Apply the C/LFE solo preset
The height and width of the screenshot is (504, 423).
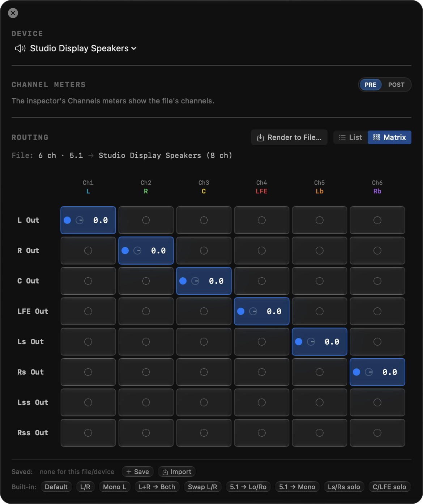click(389, 487)
